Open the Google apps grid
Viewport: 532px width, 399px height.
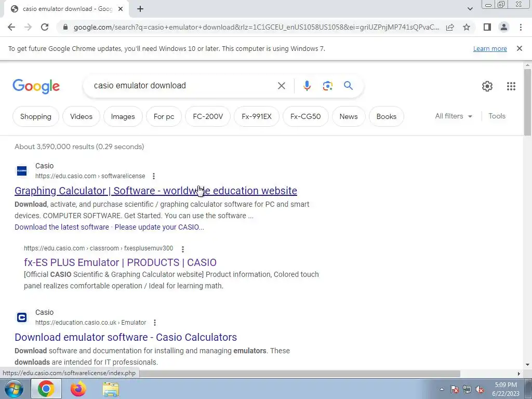pos(511,86)
